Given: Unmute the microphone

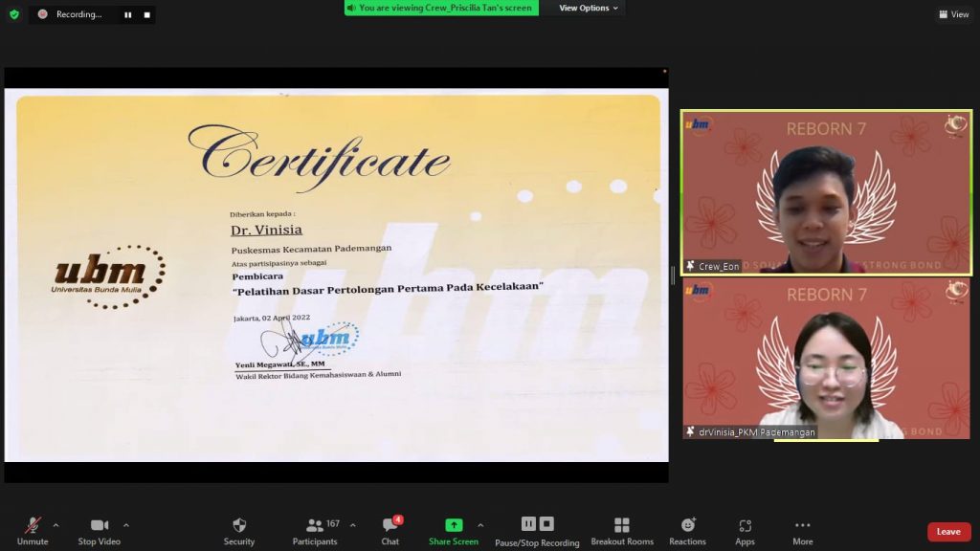Looking at the screenshot, I should [x=33, y=532].
